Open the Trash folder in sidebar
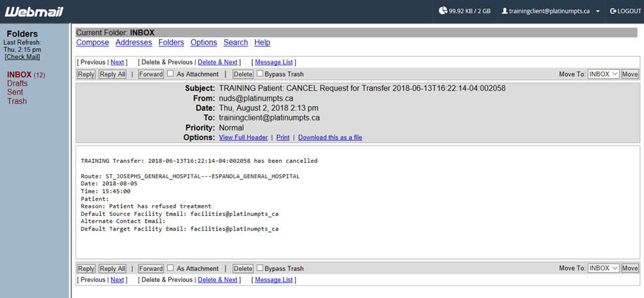Viewport: 644px width, 298px height. (x=17, y=101)
